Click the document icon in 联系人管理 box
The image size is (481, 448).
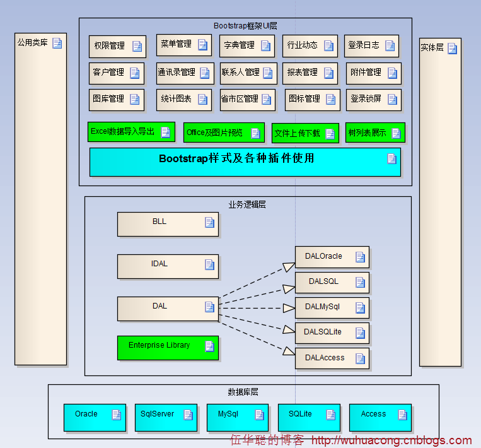coord(268,73)
